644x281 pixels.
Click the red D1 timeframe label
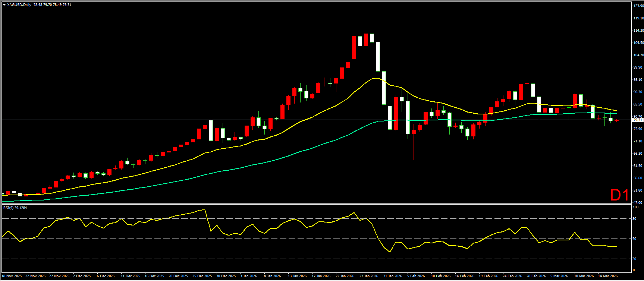click(x=619, y=195)
